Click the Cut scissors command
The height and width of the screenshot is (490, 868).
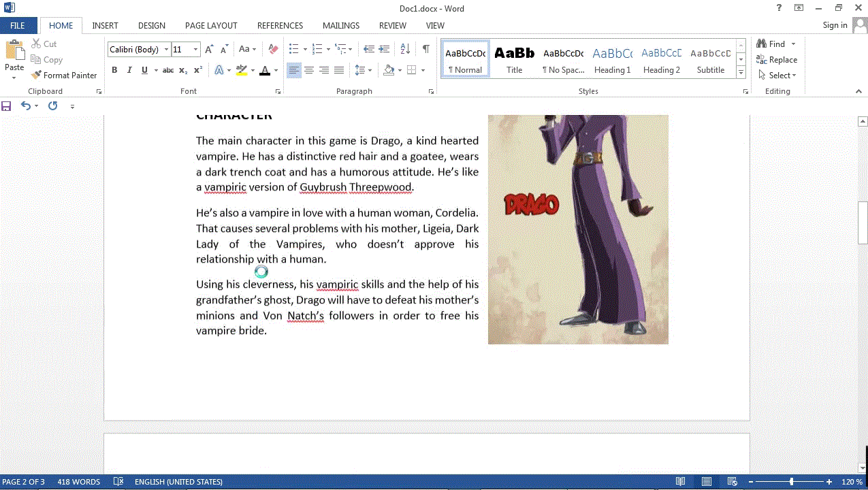pyautogui.click(x=44, y=44)
